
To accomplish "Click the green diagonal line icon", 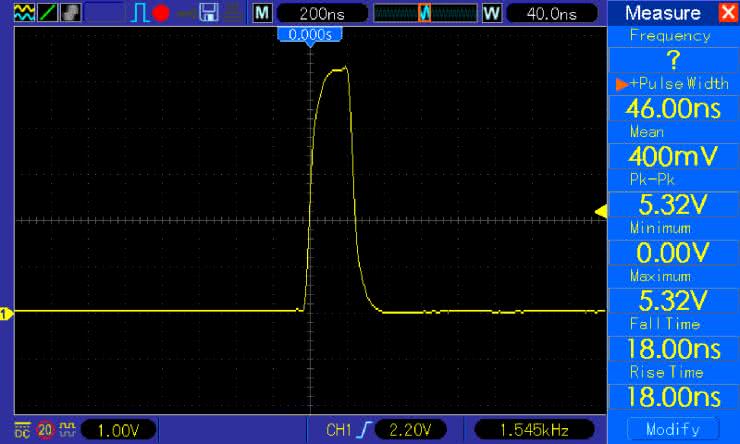I will (x=46, y=14).
